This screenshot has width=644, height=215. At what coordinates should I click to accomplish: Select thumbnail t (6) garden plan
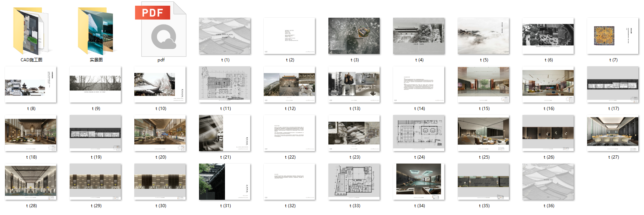click(x=548, y=36)
